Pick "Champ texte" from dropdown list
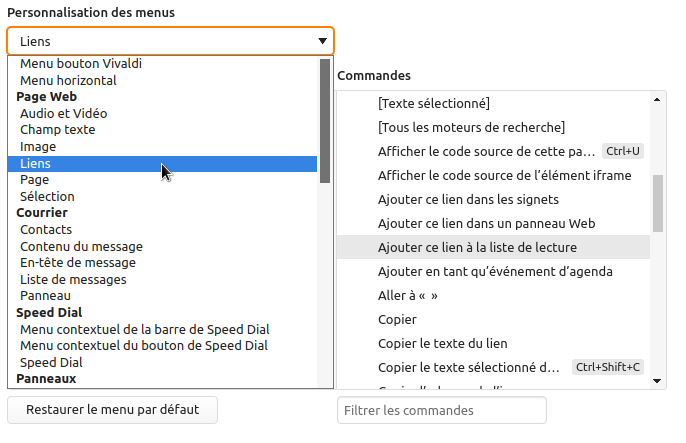Viewport: 686px width, 443px height. pos(57,130)
